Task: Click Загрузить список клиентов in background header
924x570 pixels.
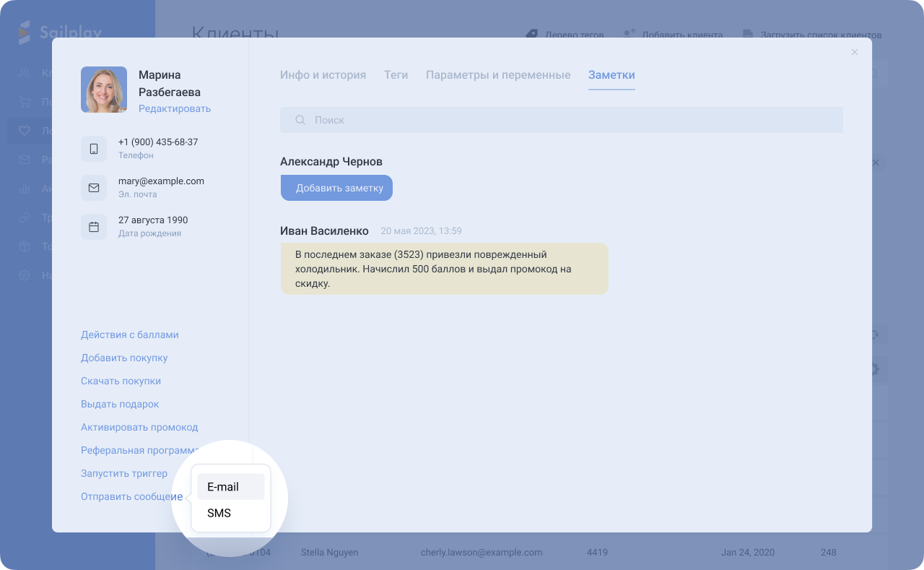Action: 813,35
